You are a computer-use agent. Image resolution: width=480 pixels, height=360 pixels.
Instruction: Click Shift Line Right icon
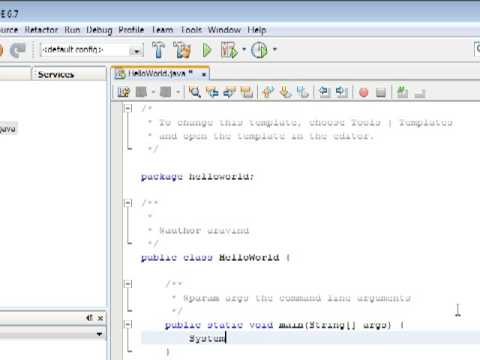(x=342, y=92)
